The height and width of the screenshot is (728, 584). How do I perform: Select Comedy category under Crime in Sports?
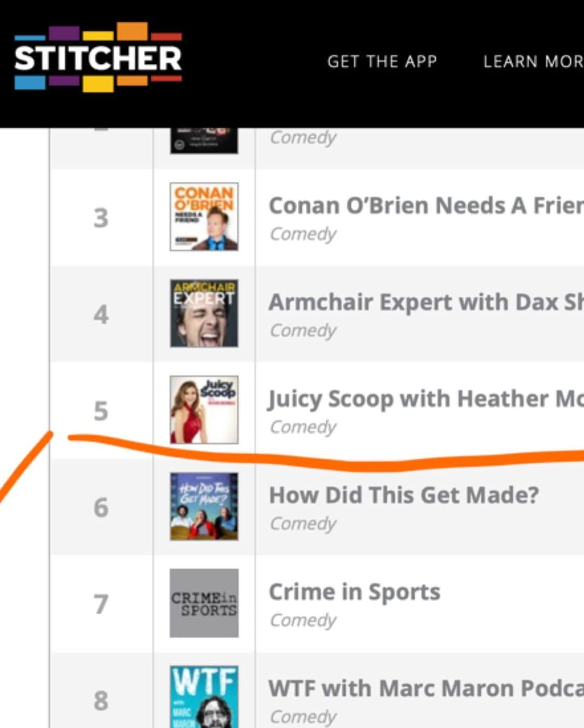coord(303,620)
